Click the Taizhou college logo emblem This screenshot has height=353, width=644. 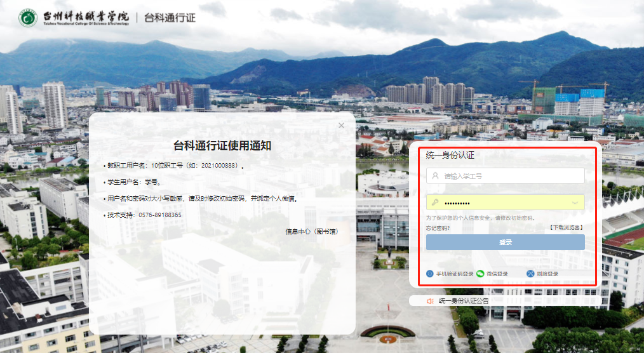tap(28, 18)
